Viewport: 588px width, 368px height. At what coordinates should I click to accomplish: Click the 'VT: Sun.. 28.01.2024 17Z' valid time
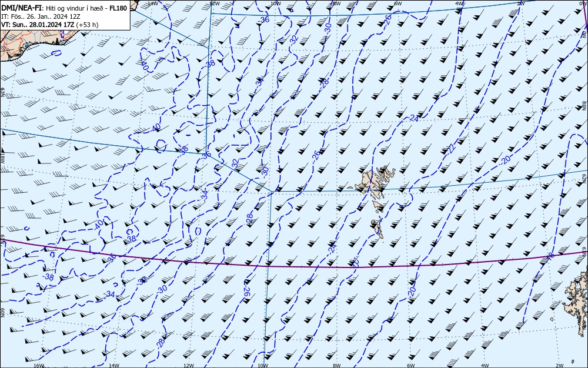[x=38, y=25]
